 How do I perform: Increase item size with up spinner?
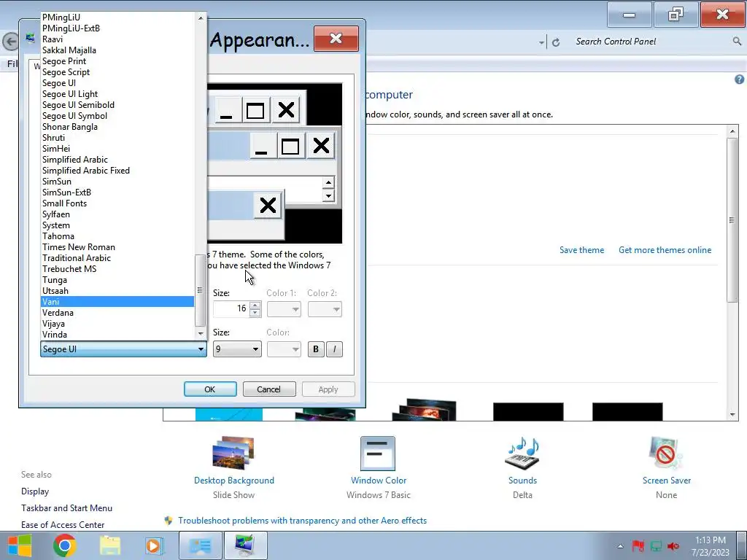tap(255, 306)
